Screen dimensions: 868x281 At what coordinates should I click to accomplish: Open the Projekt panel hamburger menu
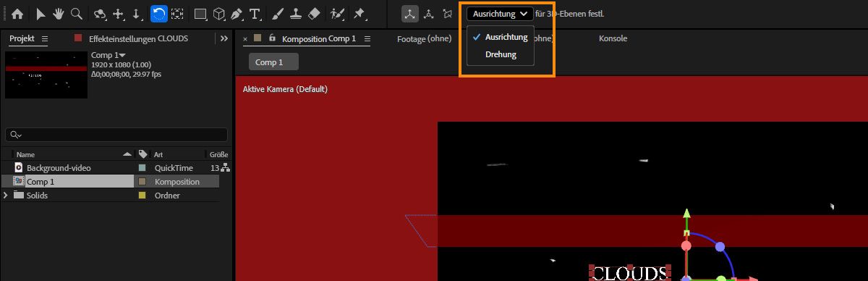45,38
